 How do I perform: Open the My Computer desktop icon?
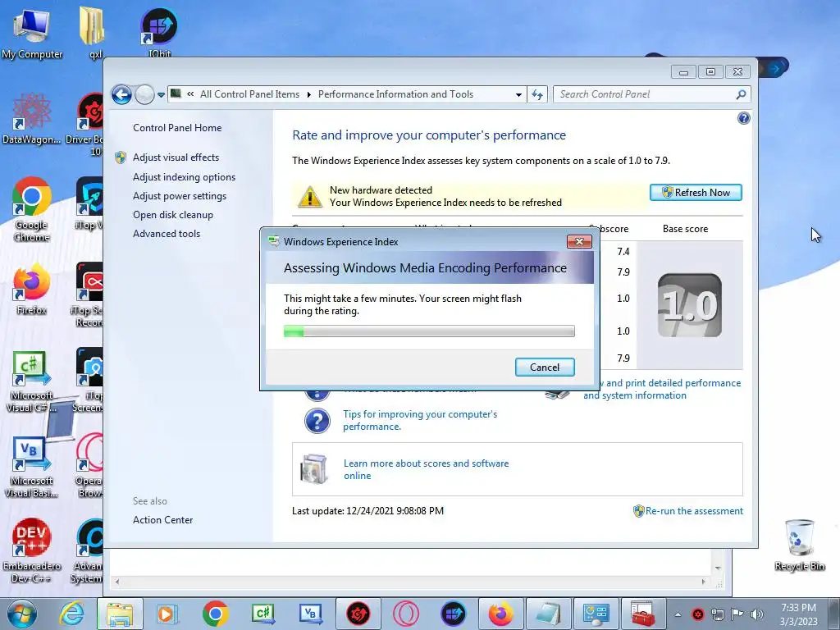pyautogui.click(x=32, y=31)
